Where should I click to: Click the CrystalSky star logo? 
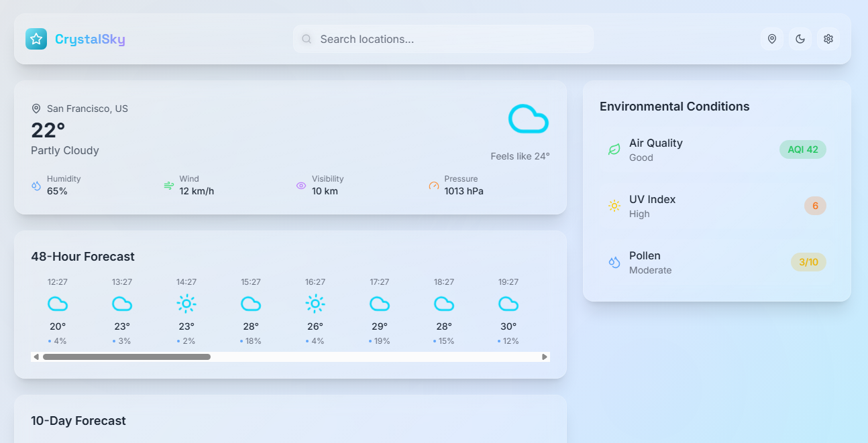tap(36, 39)
